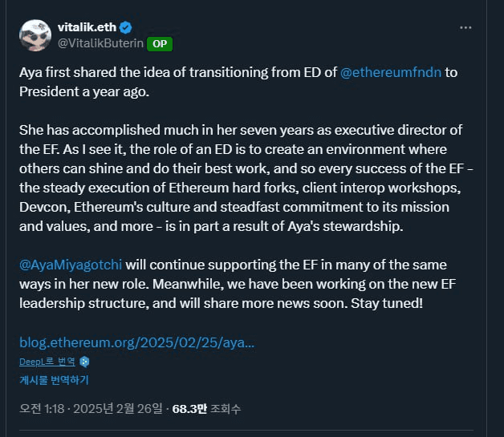Viewport: 504px width, 437px height.
Task: Click 게시물 번역하기 to translate post
Action: pyautogui.click(x=54, y=380)
